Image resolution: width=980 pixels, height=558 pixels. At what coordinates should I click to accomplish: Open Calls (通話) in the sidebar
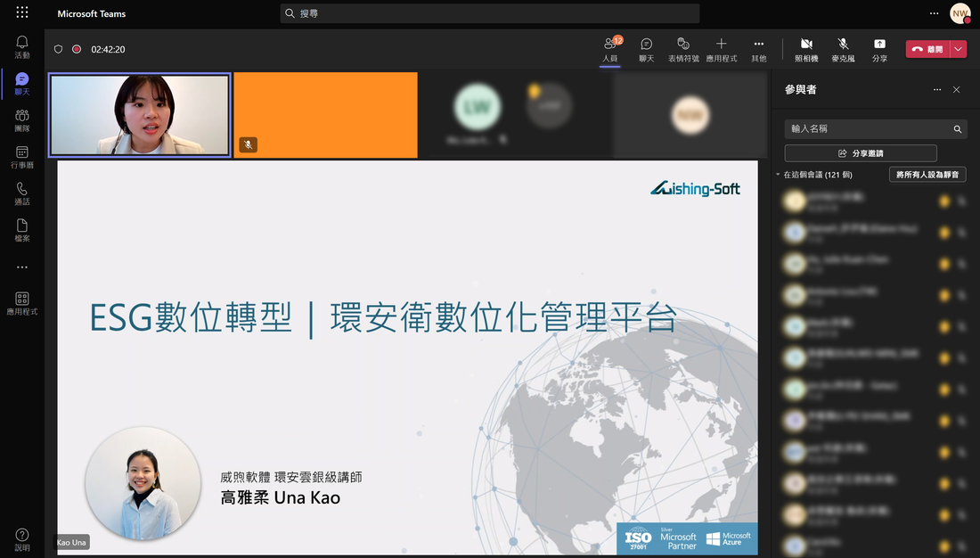[22, 194]
